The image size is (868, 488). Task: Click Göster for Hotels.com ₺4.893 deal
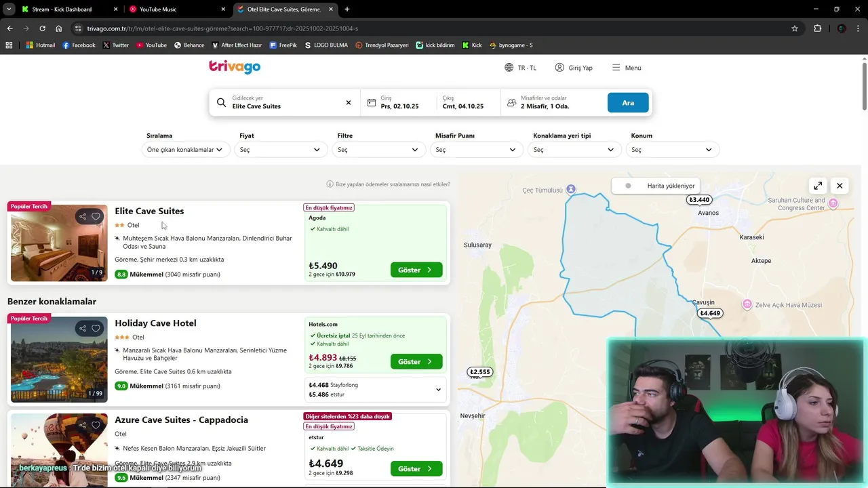coord(416,361)
